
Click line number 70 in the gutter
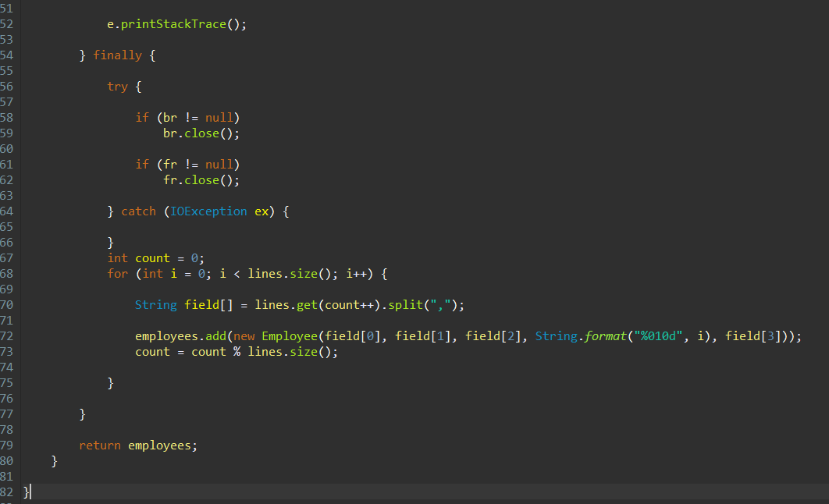click(8, 304)
